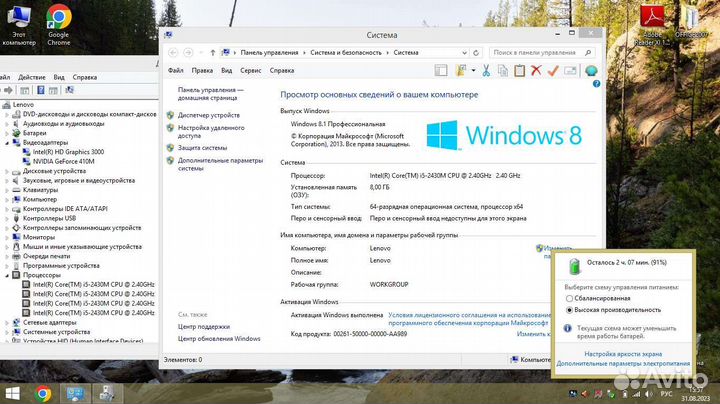720x404 pixels.
Task: Click the orange checkmark toolbar icon
Action: [553, 71]
